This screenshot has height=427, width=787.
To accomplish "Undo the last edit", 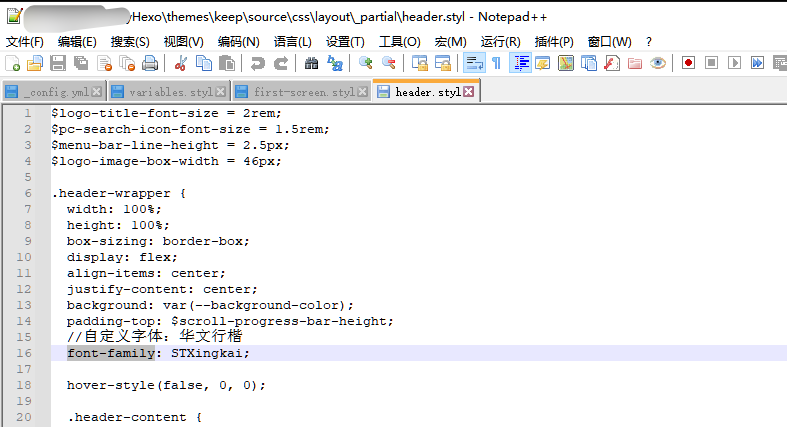I will [x=257, y=63].
